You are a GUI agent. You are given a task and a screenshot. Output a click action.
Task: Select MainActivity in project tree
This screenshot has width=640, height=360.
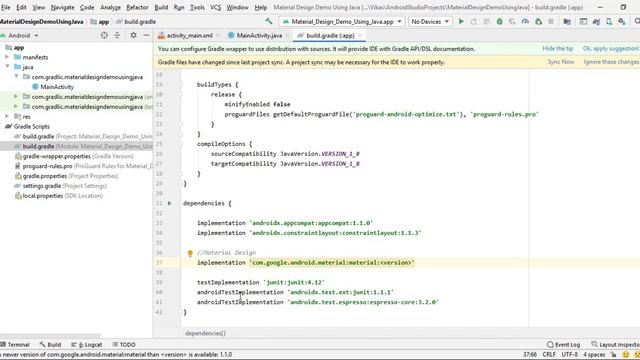click(x=57, y=87)
